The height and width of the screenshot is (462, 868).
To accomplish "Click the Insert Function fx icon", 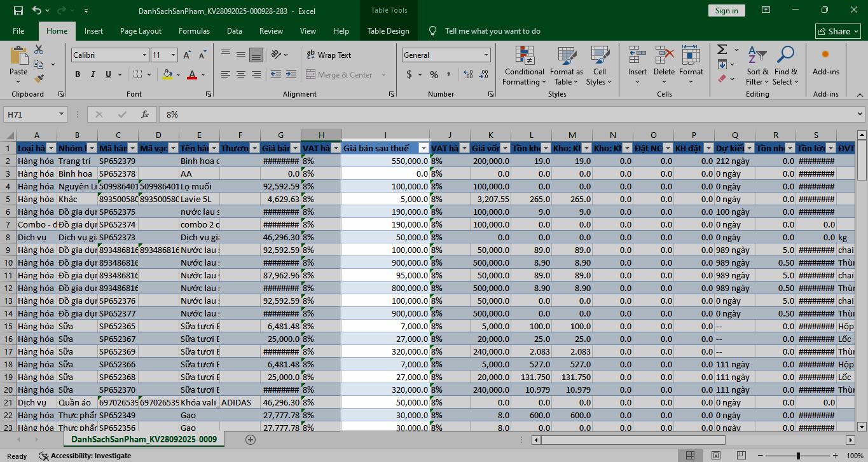I will click(145, 114).
